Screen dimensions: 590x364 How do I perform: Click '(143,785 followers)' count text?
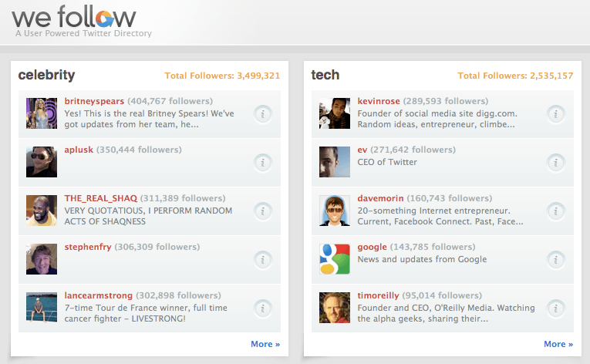[x=433, y=247]
